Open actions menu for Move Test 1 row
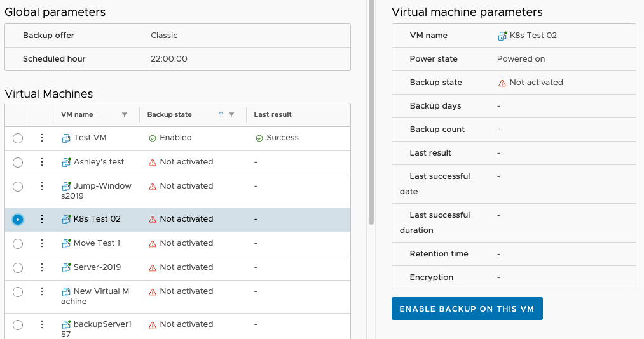The height and width of the screenshot is (339, 644). [x=41, y=243]
